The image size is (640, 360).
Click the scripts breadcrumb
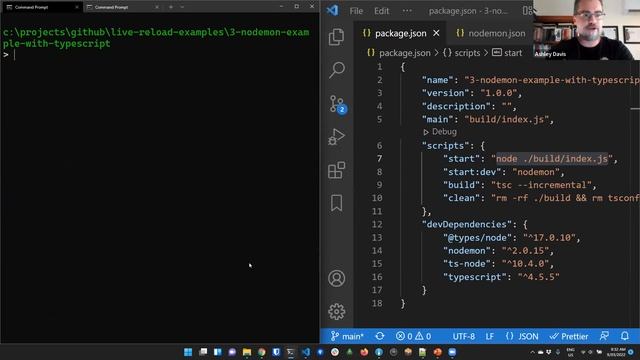coord(461,53)
